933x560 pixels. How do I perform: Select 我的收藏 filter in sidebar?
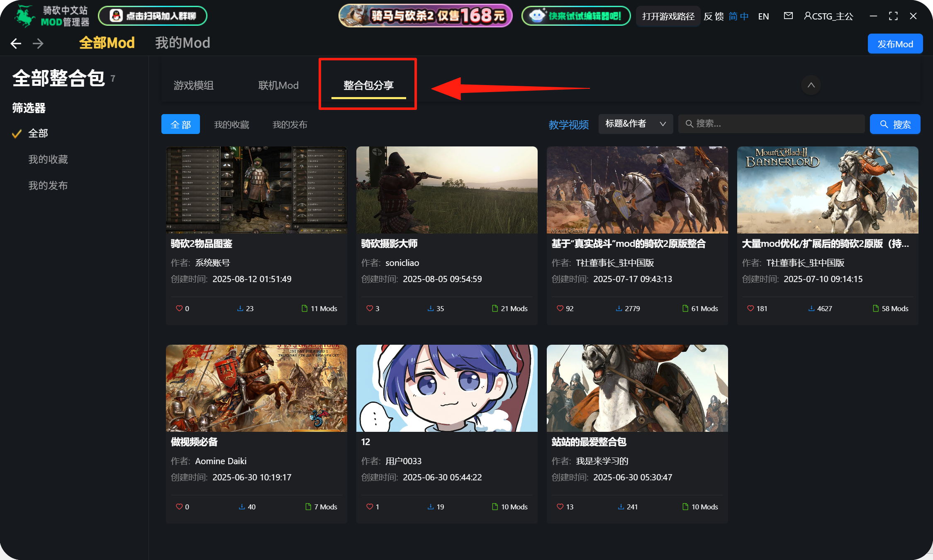(48, 159)
